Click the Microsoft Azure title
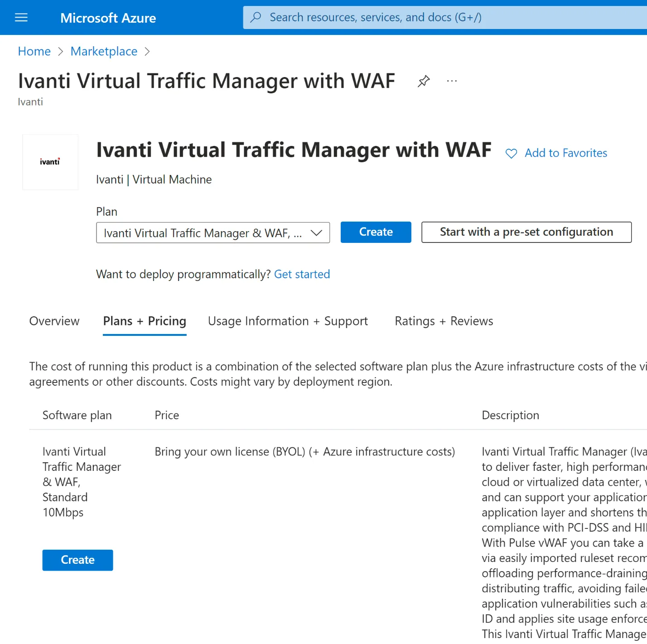 click(x=108, y=18)
